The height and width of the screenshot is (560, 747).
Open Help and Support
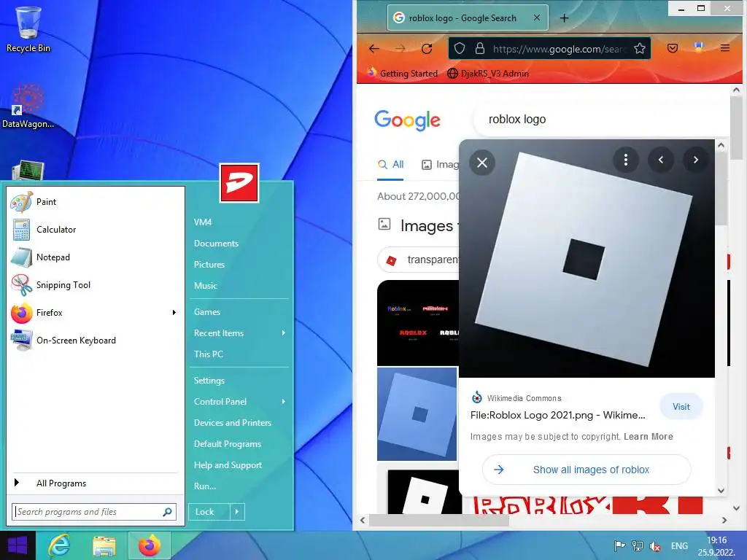[x=228, y=465]
